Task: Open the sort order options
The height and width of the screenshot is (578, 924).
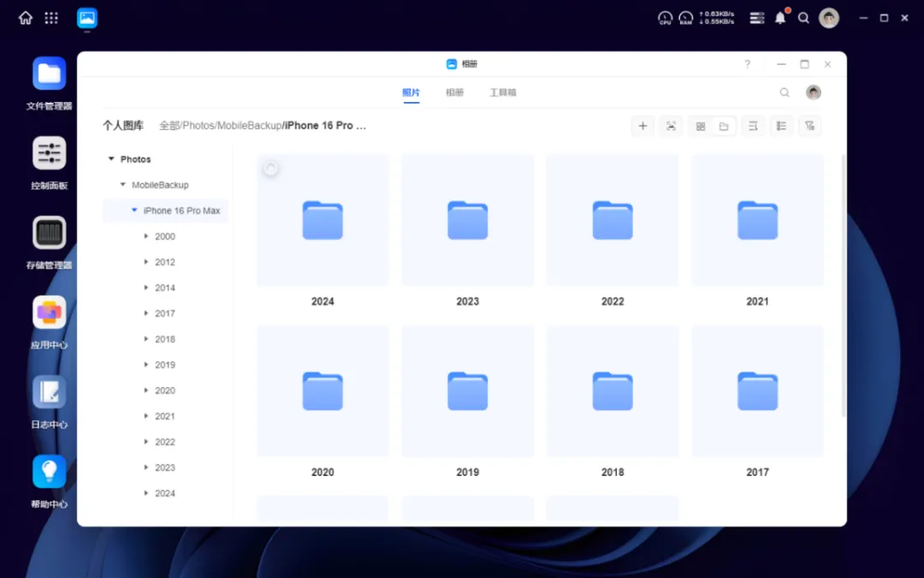Action: pos(753,126)
